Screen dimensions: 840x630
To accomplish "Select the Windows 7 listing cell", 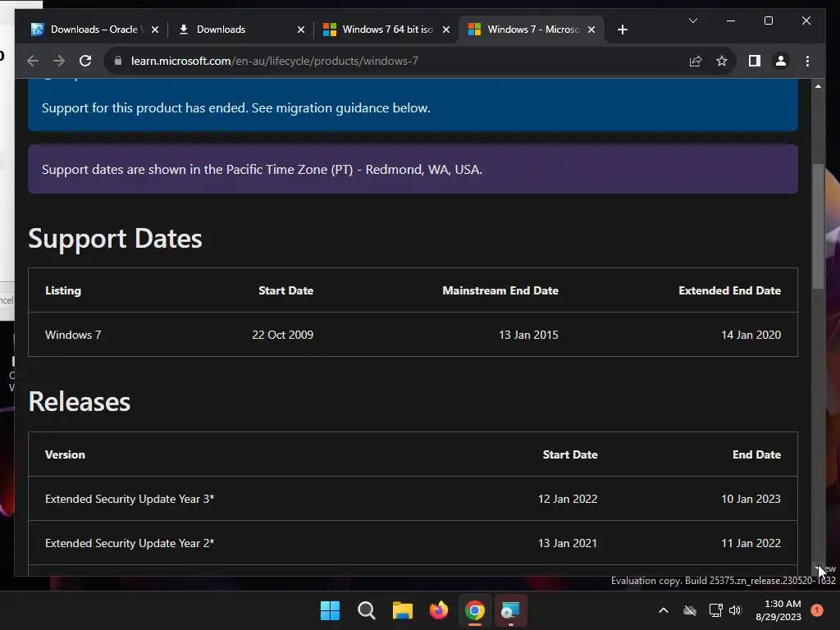I will [73, 335].
